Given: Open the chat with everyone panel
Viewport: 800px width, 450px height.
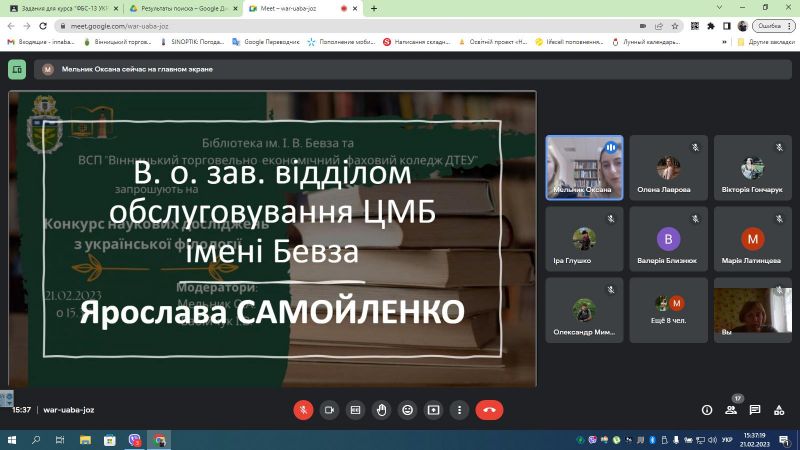Looking at the screenshot, I should click(x=755, y=410).
